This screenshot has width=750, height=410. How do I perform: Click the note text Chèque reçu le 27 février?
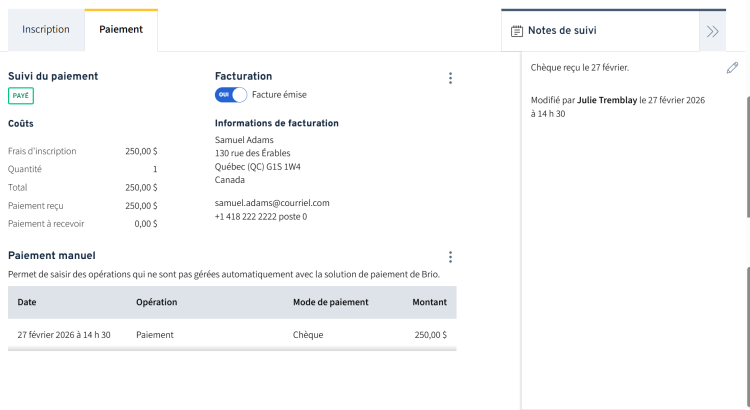(x=580, y=68)
